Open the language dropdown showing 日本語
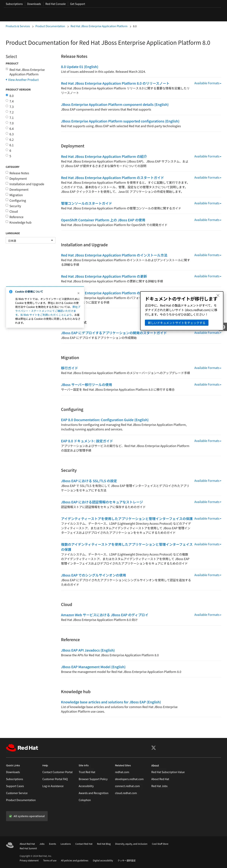This screenshot has height=868, width=227. click(x=30, y=240)
